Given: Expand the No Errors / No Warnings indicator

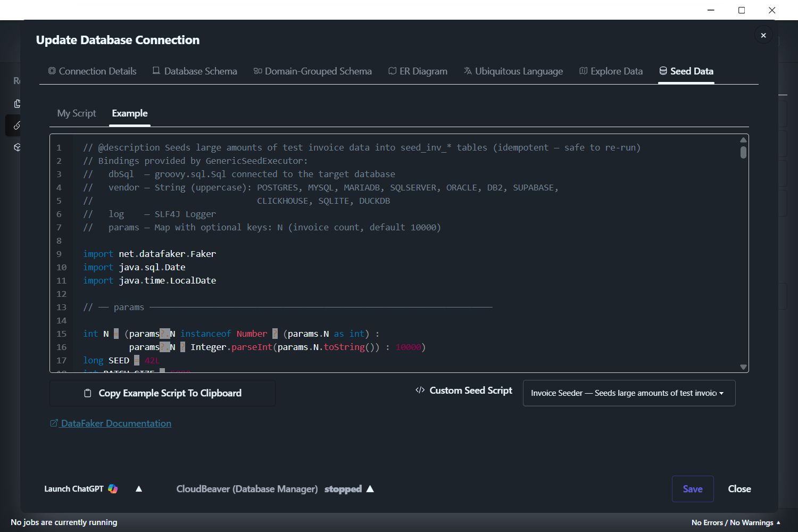Looking at the screenshot, I should [736, 522].
